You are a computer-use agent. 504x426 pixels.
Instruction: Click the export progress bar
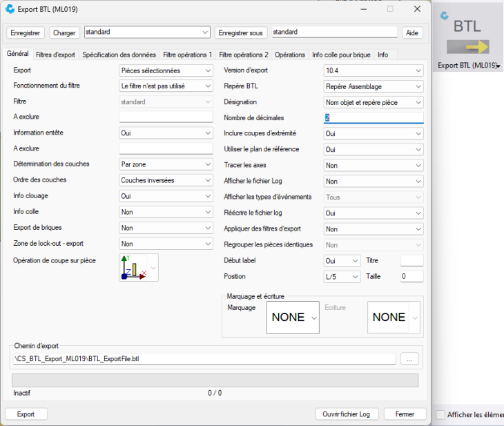[x=215, y=380]
